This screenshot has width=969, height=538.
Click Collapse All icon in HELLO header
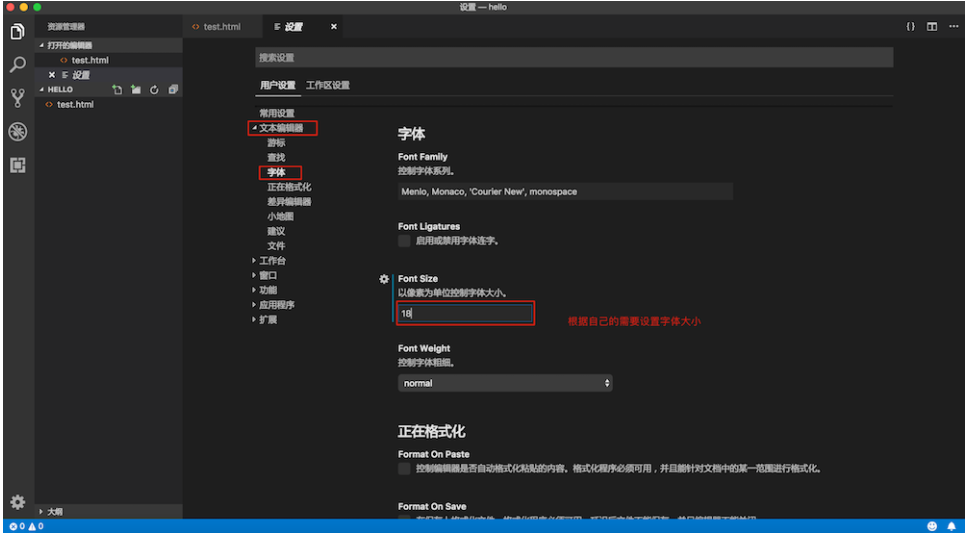pyautogui.click(x=173, y=90)
